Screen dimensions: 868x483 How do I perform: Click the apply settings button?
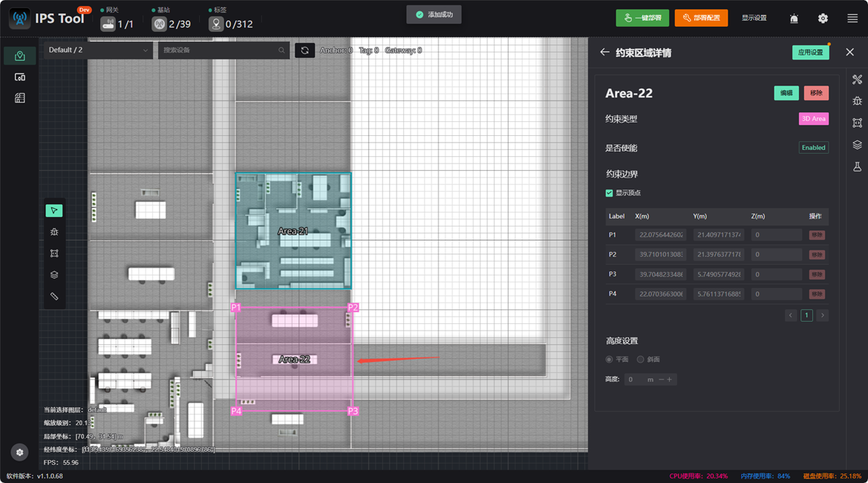[x=810, y=52]
